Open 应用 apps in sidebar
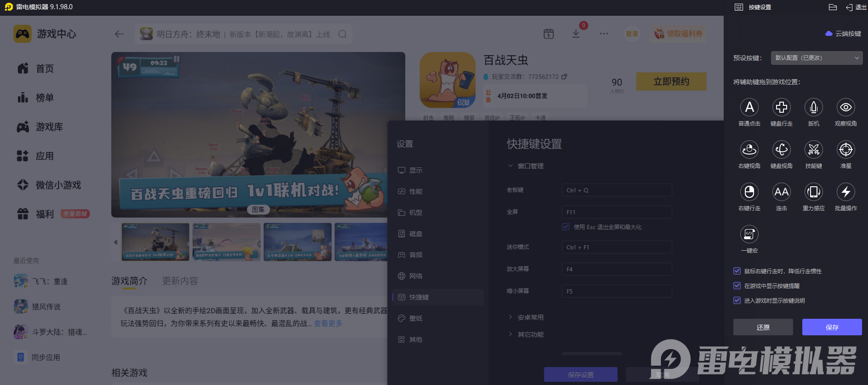Image resolution: width=868 pixels, height=385 pixels. 35,156
